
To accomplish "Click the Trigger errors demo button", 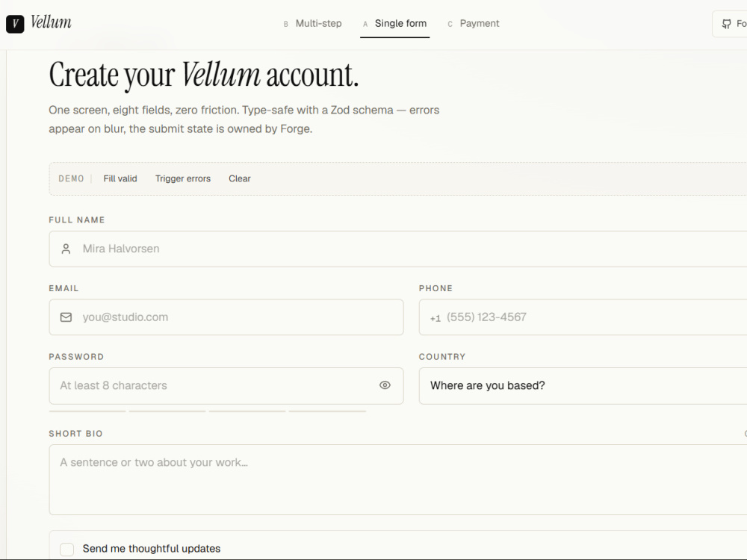I will click(x=183, y=178).
